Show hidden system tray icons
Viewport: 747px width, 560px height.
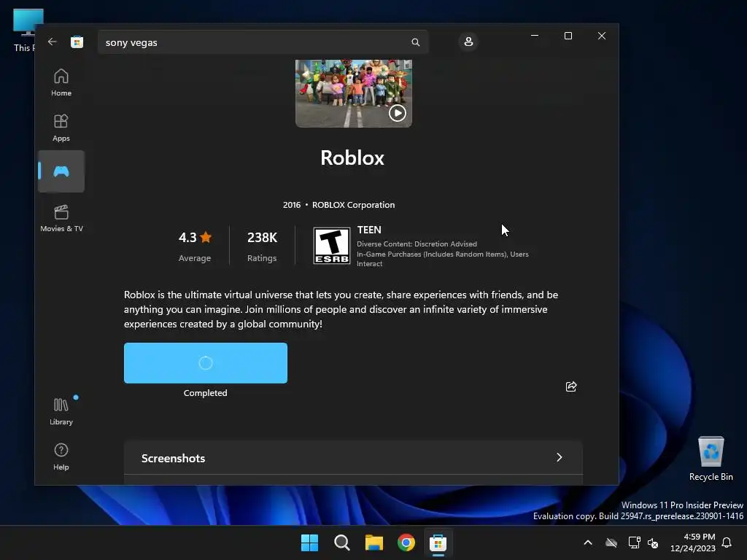coord(588,542)
